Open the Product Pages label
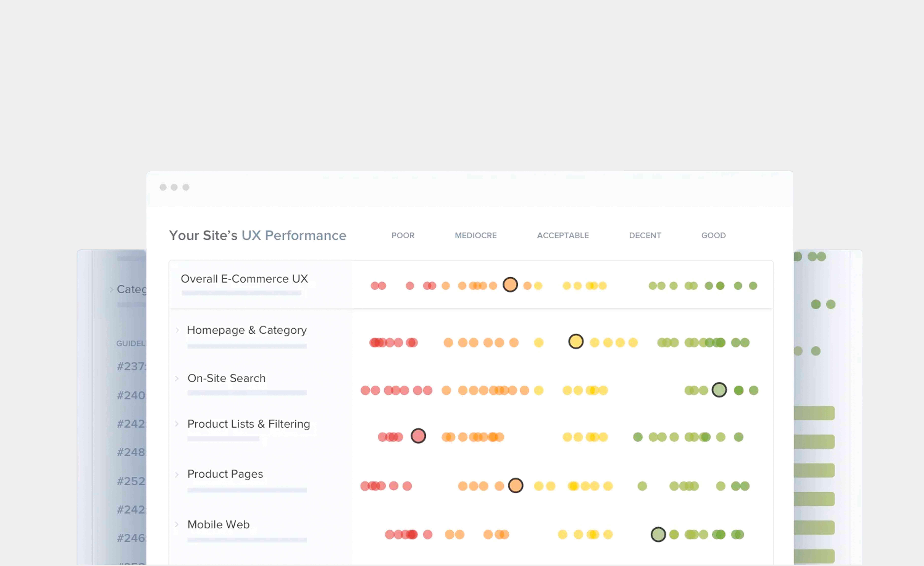The width and height of the screenshot is (924, 566). [225, 474]
